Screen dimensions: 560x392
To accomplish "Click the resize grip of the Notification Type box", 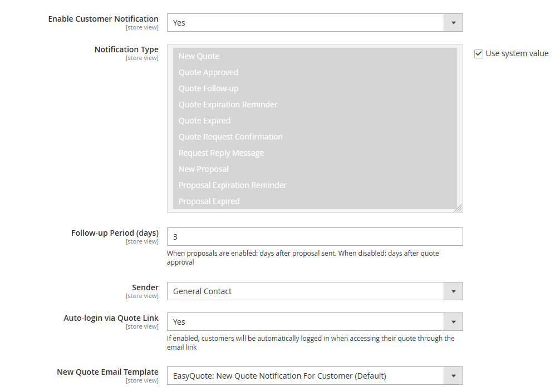I will click(459, 208).
